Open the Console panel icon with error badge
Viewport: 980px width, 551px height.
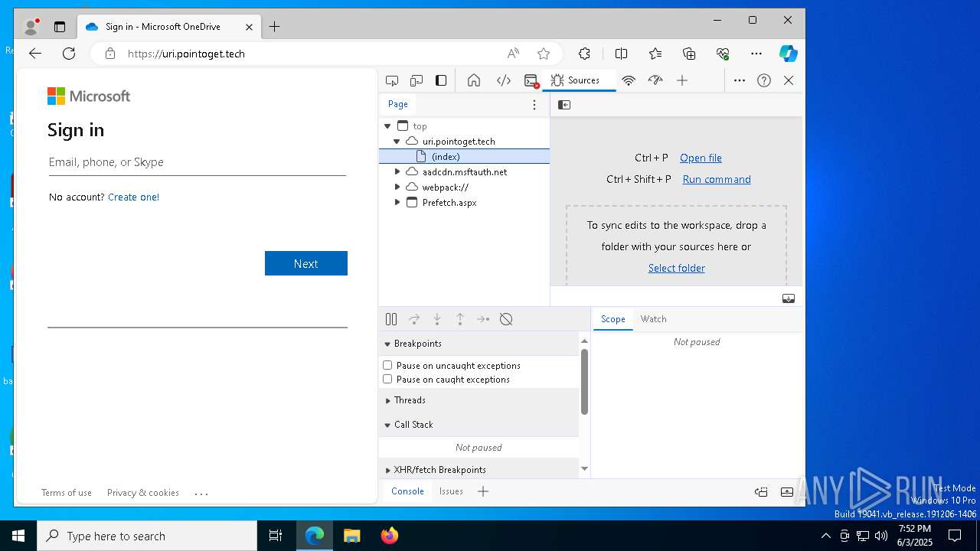pyautogui.click(x=531, y=80)
